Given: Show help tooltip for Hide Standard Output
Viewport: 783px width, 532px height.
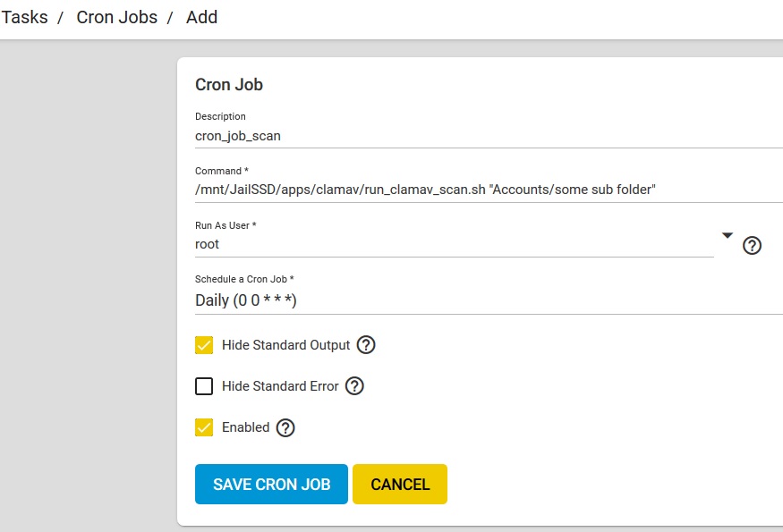Looking at the screenshot, I should click(x=366, y=345).
